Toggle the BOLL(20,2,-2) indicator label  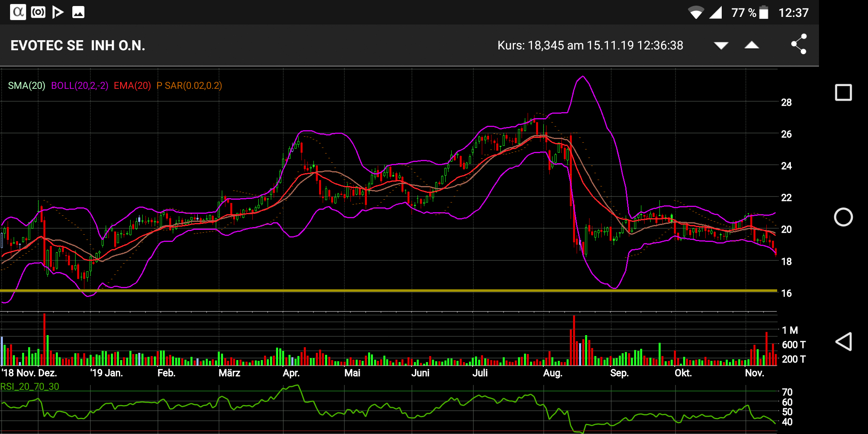click(80, 86)
